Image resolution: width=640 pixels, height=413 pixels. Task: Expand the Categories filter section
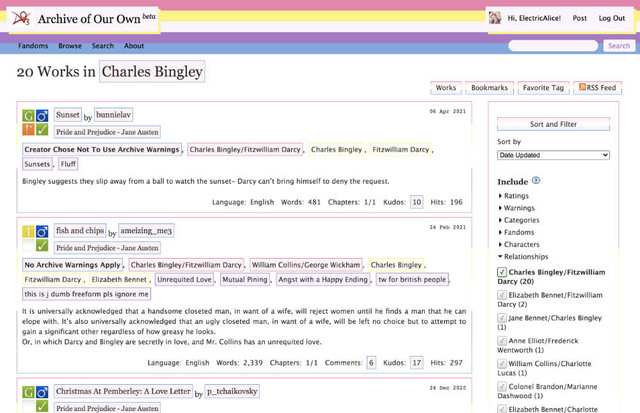click(x=519, y=220)
